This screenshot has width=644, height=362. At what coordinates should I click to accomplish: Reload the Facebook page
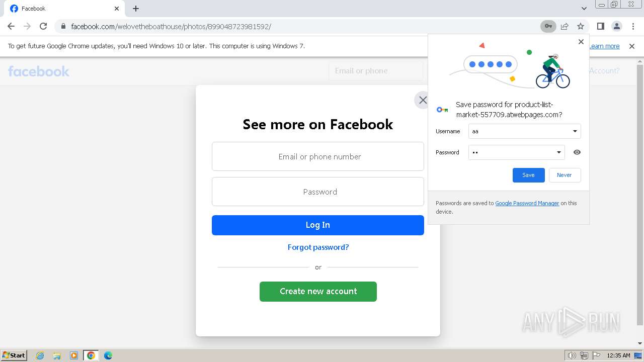point(43,26)
